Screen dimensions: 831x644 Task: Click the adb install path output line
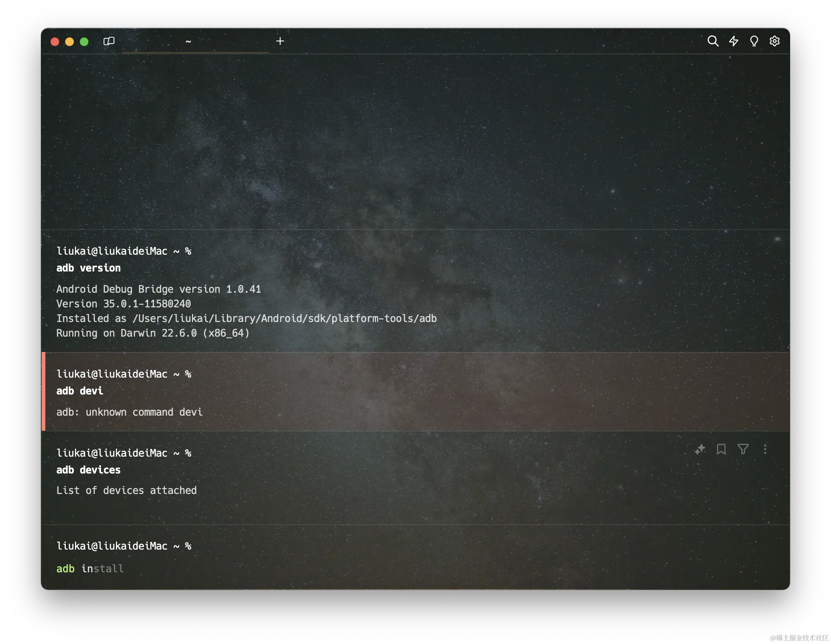point(246,319)
